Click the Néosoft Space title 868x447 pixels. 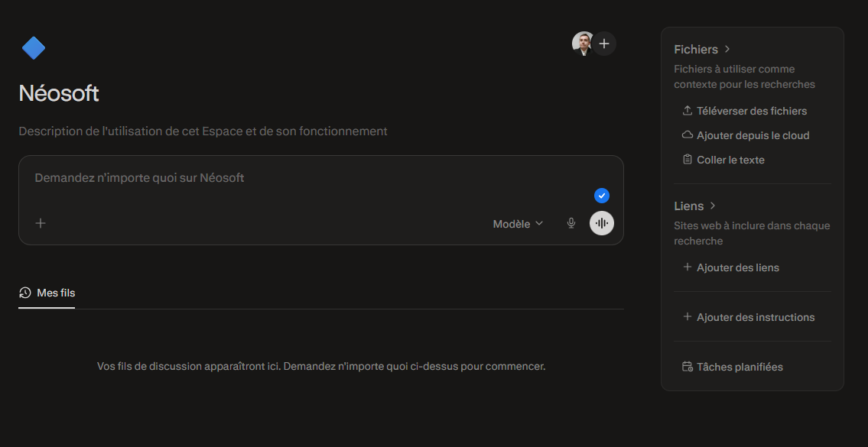pyautogui.click(x=59, y=93)
